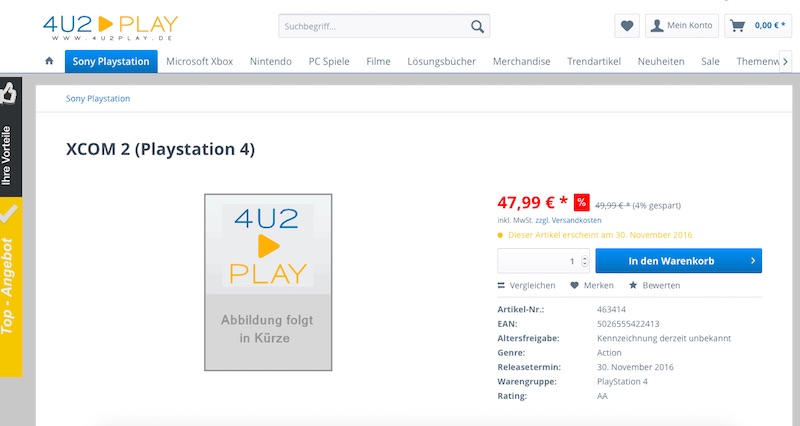Click the 0,00 € cart total
The height and width of the screenshot is (426, 800).
(770, 26)
